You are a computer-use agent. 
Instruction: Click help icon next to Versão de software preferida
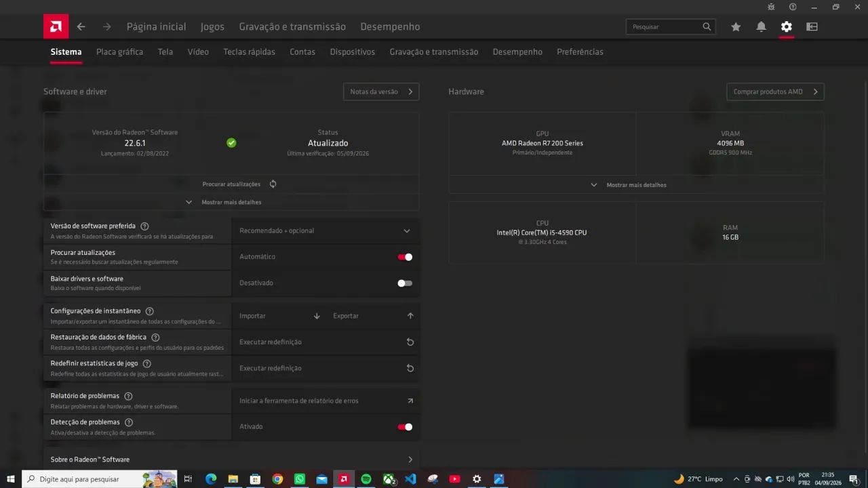(x=144, y=226)
